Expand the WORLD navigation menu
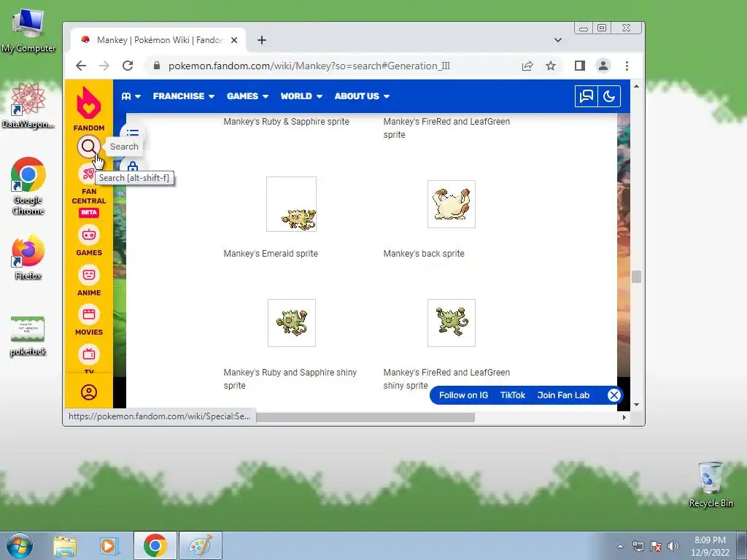This screenshot has width=747, height=560. click(301, 96)
